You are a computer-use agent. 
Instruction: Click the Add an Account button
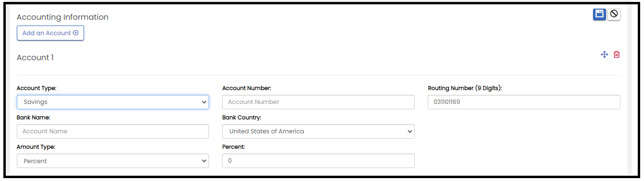[x=50, y=33]
